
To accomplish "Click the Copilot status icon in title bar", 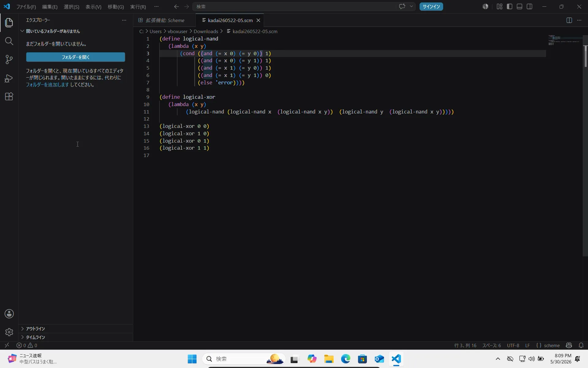I will (485, 6).
